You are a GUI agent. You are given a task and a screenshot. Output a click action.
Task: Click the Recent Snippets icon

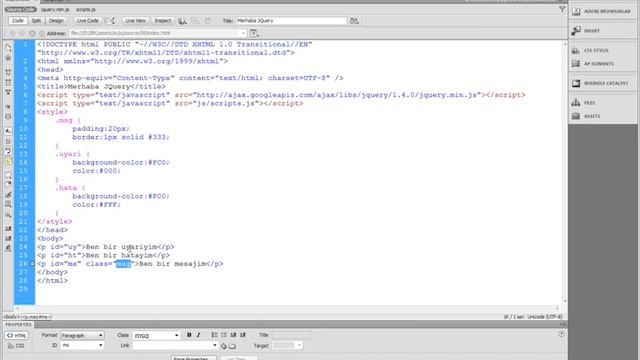8,204
